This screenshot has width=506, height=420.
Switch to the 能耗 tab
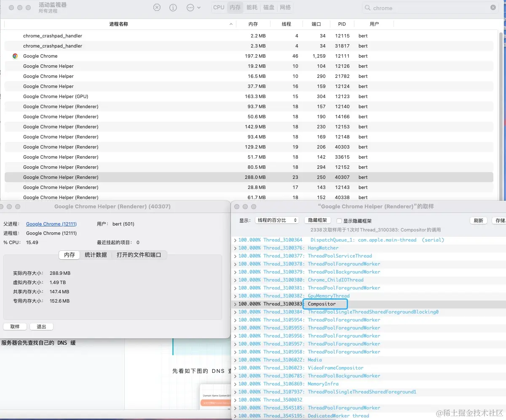pyautogui.click(x=252, y=8)
